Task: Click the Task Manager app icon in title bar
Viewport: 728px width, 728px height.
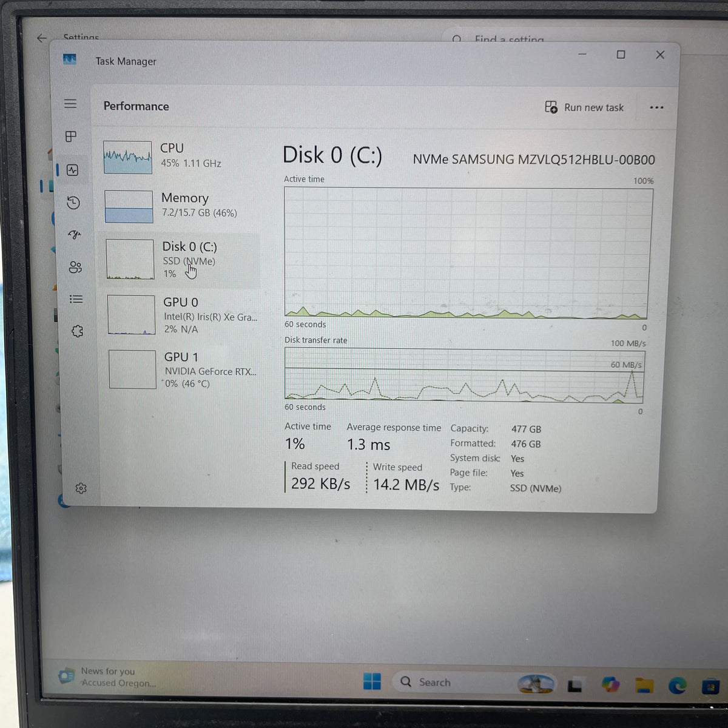Action: click(70, 59)
